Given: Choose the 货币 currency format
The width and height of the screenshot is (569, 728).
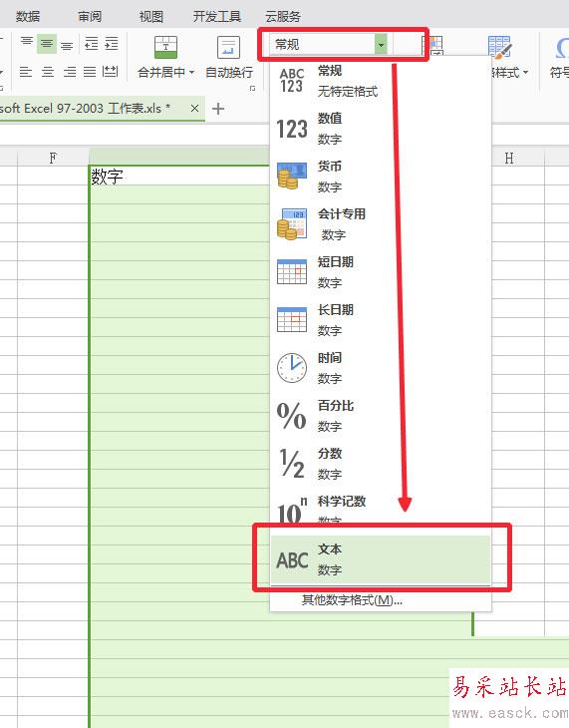Looking at the screenshot, I should click(381, 177).
